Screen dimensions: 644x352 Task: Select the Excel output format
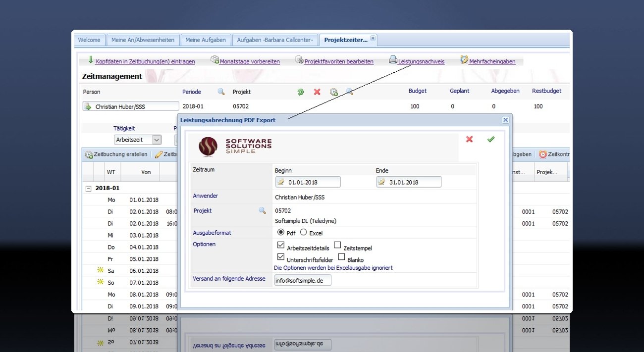coord(304,232)
